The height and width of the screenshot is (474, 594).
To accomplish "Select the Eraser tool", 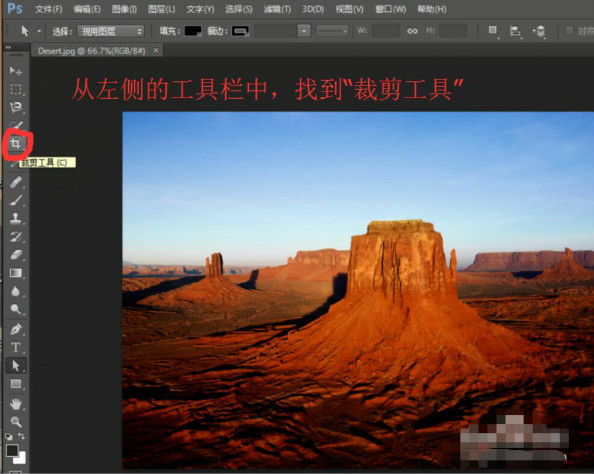I will point(16,255).
